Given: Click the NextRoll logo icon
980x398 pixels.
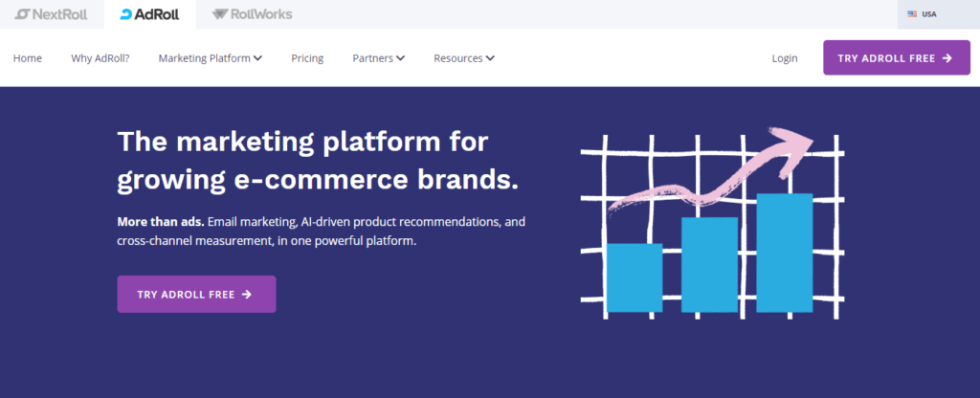Looking at the screenshot, I should coord(23,13).
